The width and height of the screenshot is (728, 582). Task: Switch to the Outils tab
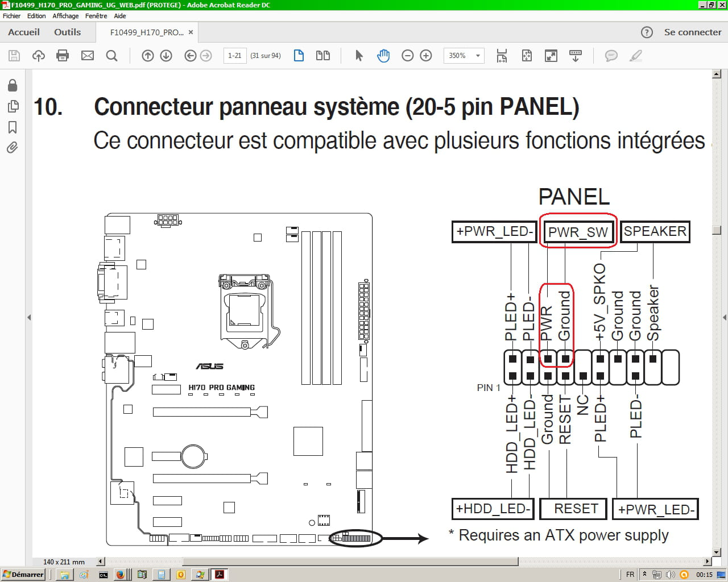click(x=67, y=32)
